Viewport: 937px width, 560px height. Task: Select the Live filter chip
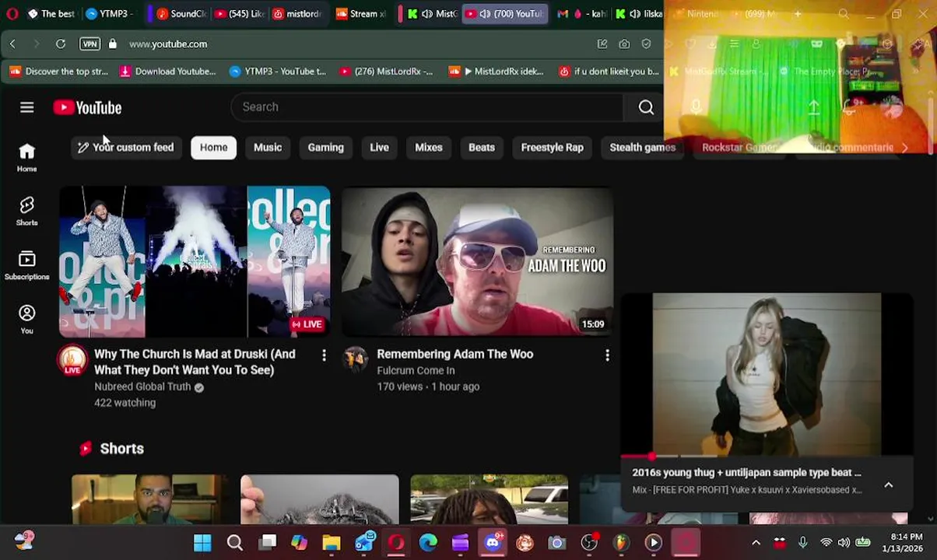click(379, 147)
